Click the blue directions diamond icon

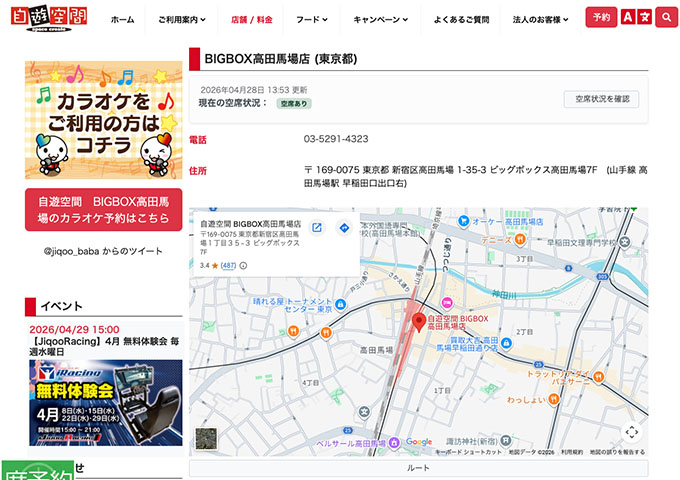click(x=344, y=228)
